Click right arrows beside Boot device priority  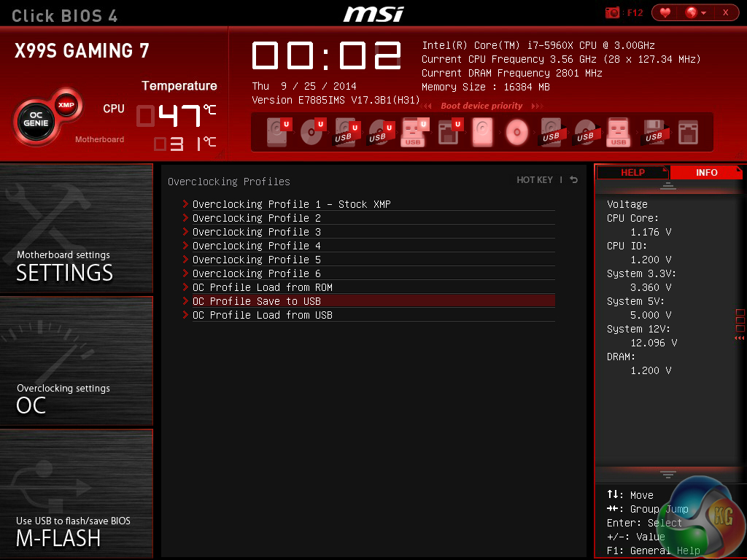pyautogui.click(x=536, y=106)
